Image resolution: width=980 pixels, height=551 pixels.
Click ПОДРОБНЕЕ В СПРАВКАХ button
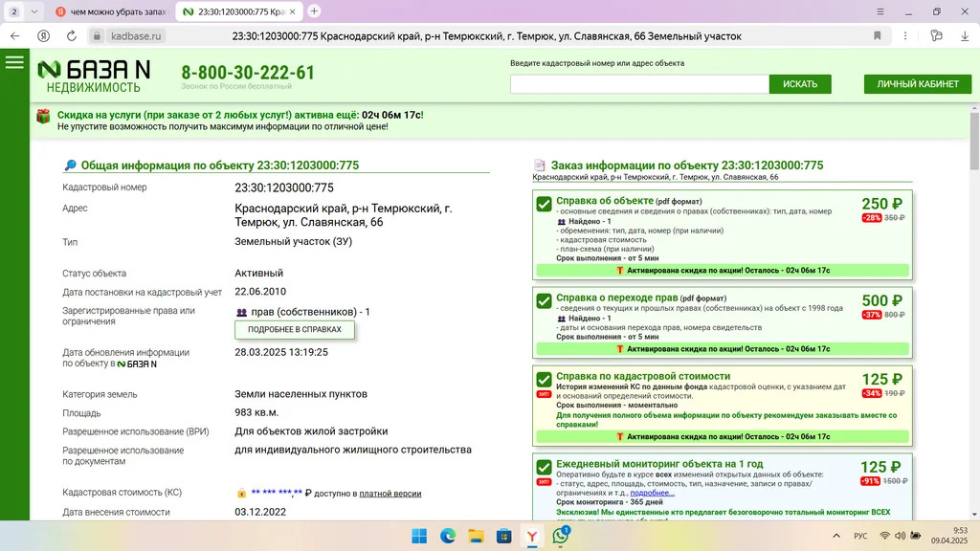[x=295, y=329]
